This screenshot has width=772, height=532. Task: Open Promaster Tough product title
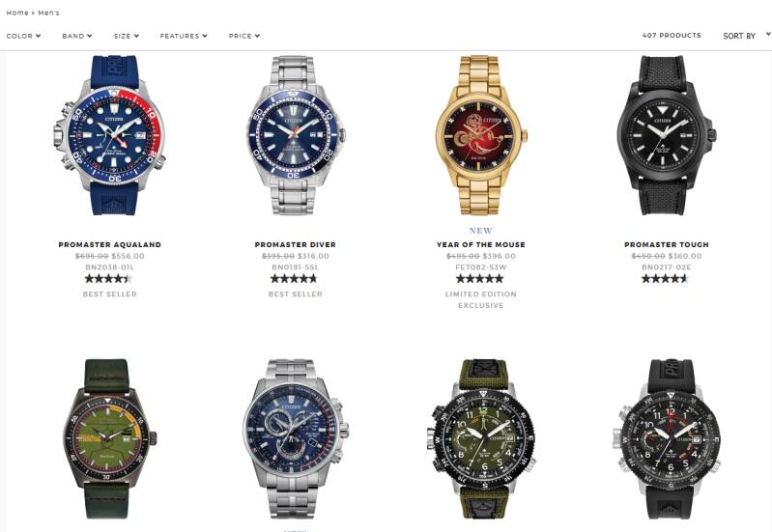(667, 244)
